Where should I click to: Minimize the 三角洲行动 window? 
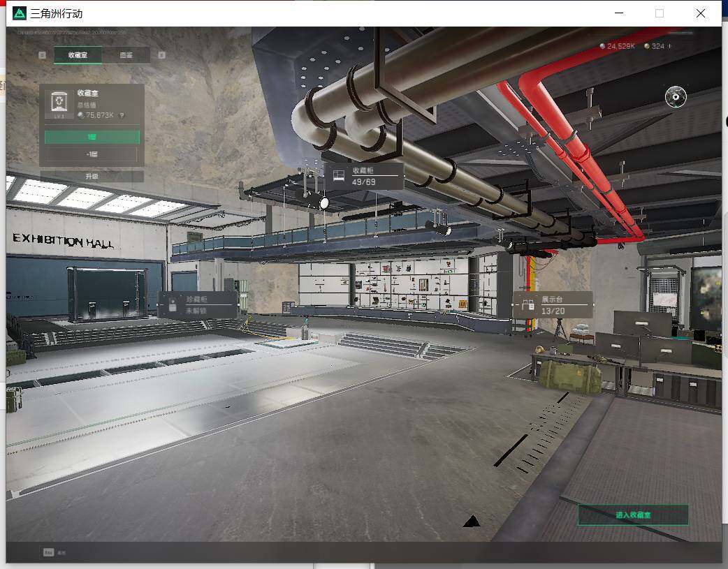click(x=619, y=13)
